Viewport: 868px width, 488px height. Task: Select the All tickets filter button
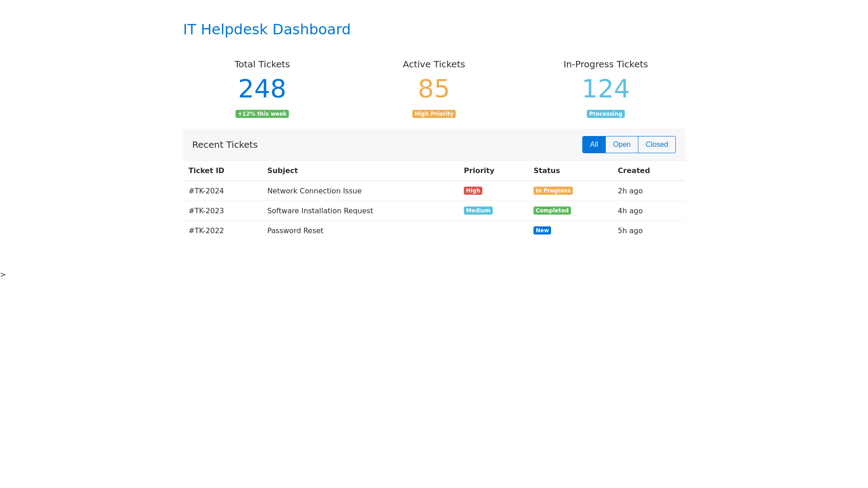click(594, 145)
